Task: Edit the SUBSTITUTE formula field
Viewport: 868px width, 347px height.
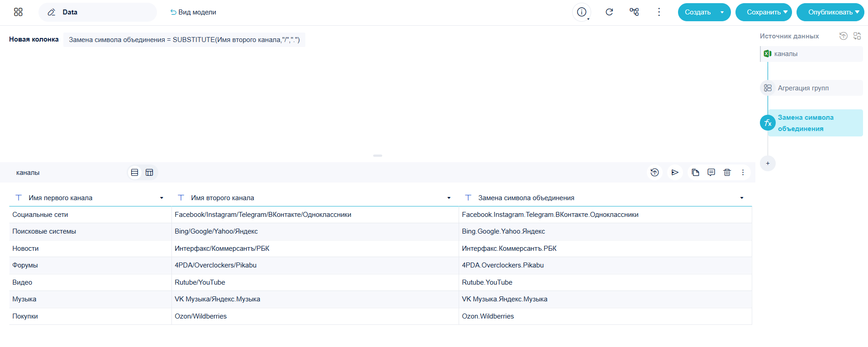Action: (x=184, y=40)
